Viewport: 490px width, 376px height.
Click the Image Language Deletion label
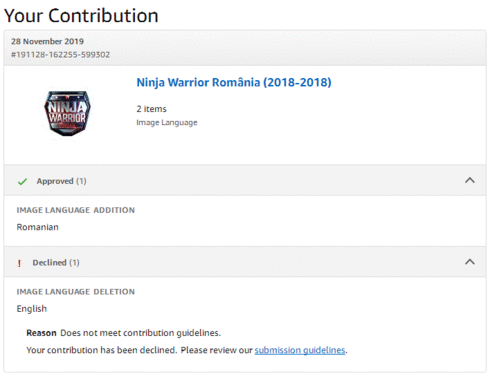pyautogui.click(x=76, y=292)
